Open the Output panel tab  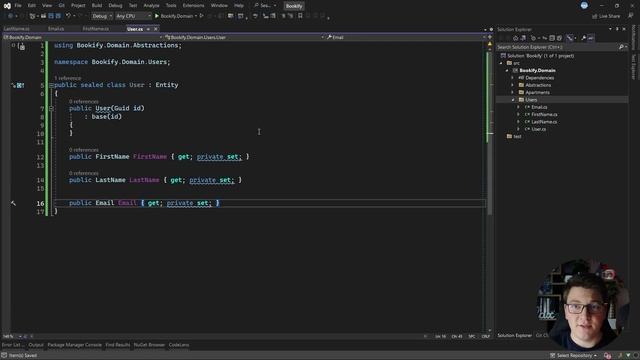(x=36, y=345)
